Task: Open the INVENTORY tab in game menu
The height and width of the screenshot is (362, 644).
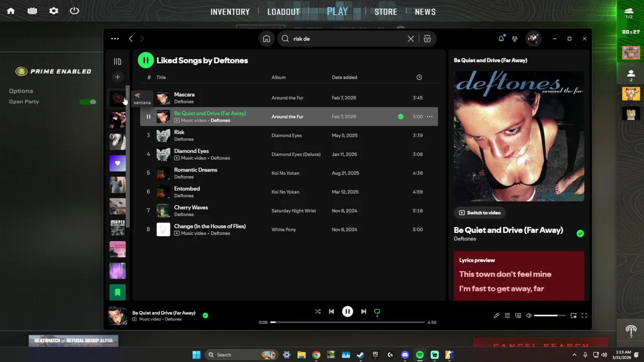Action: tap(230, 12)
